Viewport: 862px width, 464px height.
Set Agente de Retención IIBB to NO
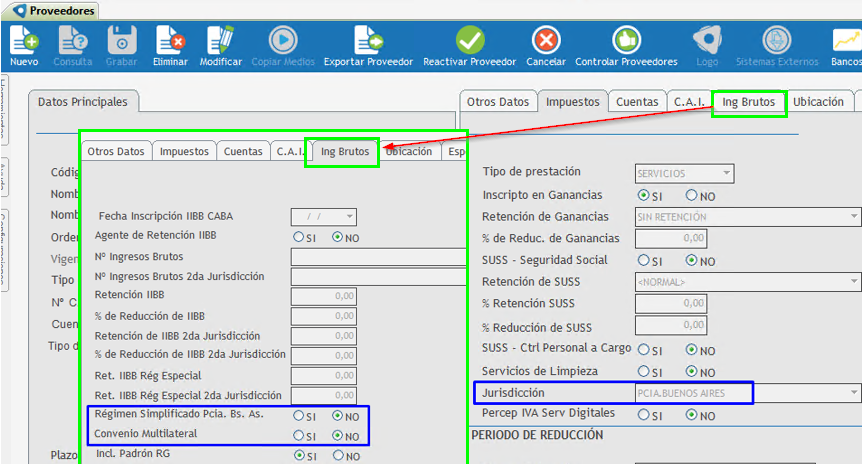[338, 237]
